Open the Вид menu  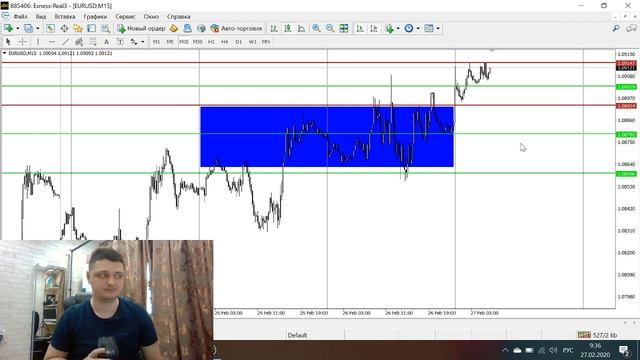[x=41, y=17]
